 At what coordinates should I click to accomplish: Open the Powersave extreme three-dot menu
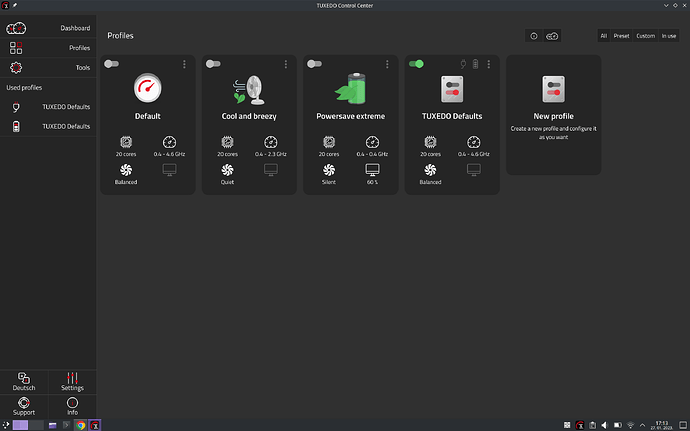[387, 64]
